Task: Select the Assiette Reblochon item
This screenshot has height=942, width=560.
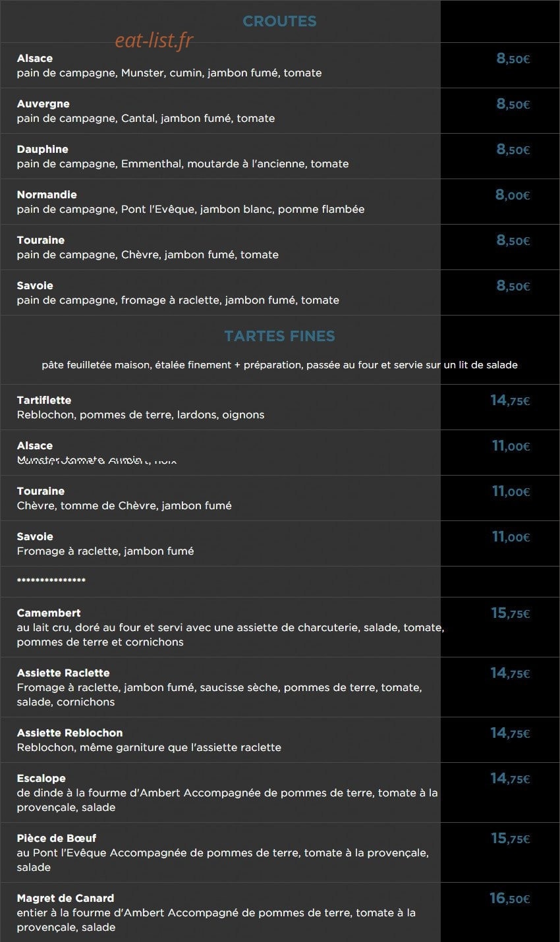Action: (x=280, y=740)
